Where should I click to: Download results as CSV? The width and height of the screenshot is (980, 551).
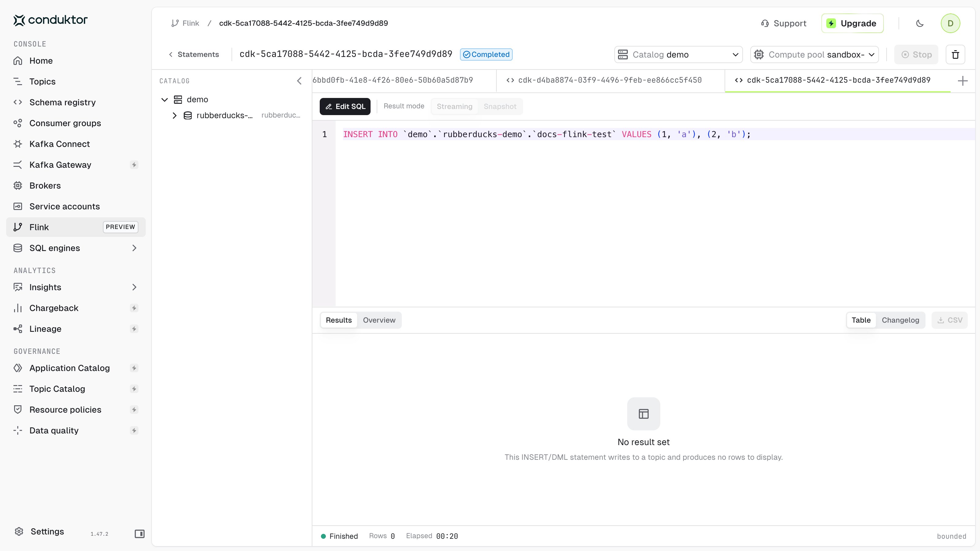point(950,320)
